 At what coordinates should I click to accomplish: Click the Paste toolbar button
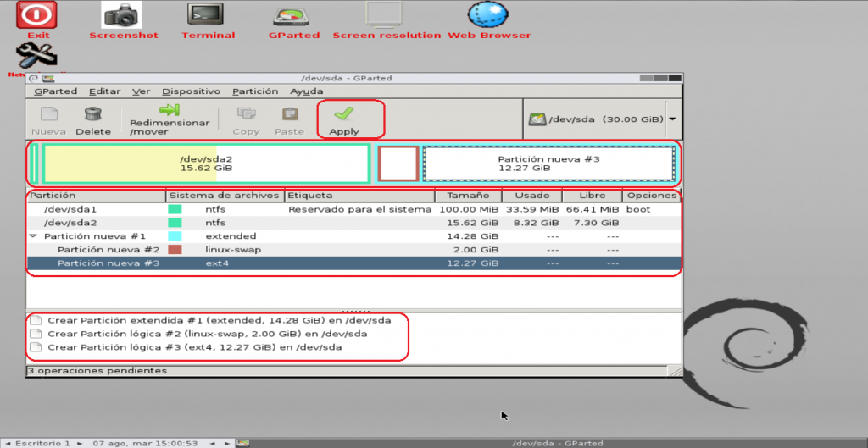point(290,121)
